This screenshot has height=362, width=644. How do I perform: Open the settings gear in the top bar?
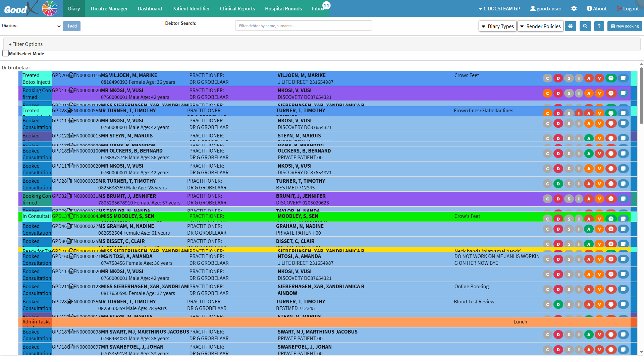574,9
